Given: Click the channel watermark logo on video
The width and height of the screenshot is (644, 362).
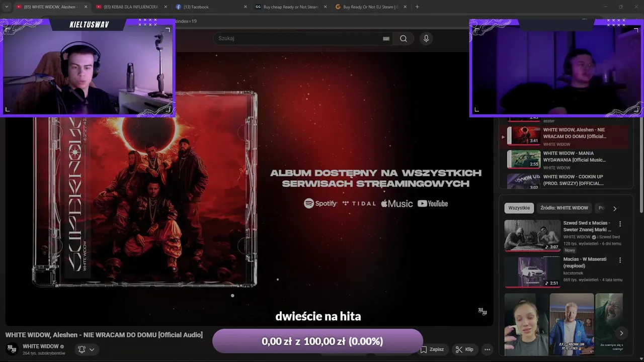Looking at the screenshot, I should tap(482, 312).
